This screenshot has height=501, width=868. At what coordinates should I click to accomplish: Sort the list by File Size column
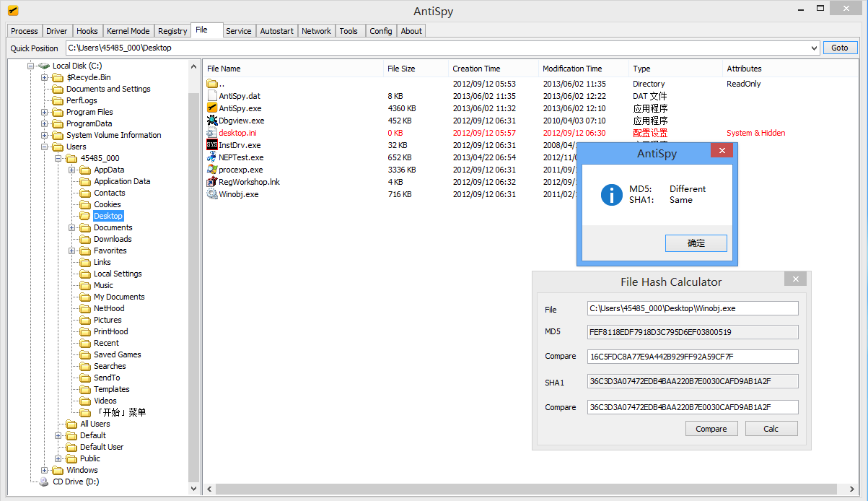click(x=416, y=69)
